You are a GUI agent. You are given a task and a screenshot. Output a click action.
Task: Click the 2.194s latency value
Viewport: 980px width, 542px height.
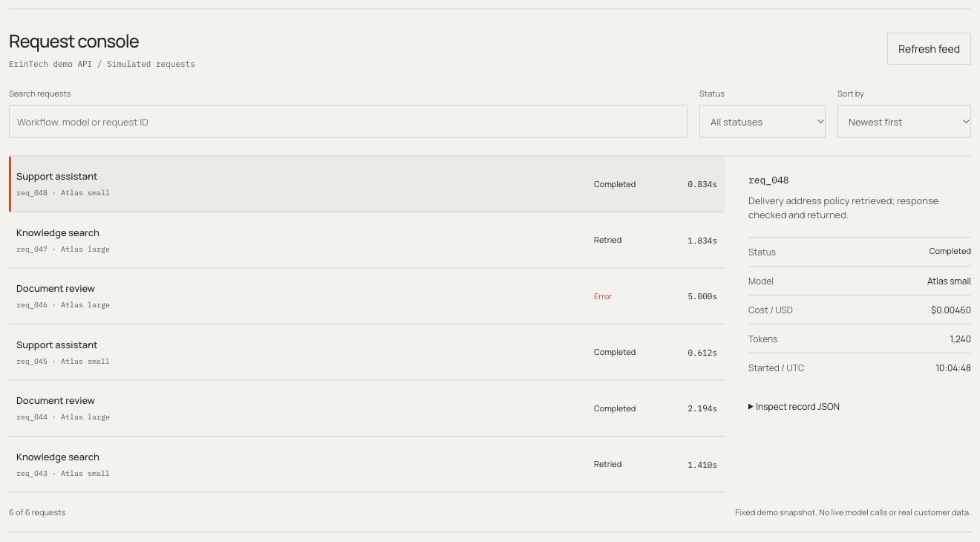pos(702,408)
